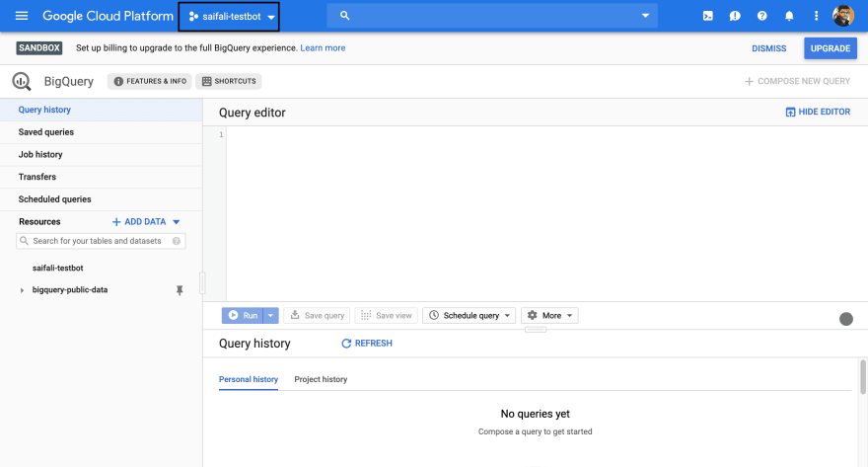Open SHORTCUTS keyboard panel
868x467 pixels.
(x=229, y=81)
